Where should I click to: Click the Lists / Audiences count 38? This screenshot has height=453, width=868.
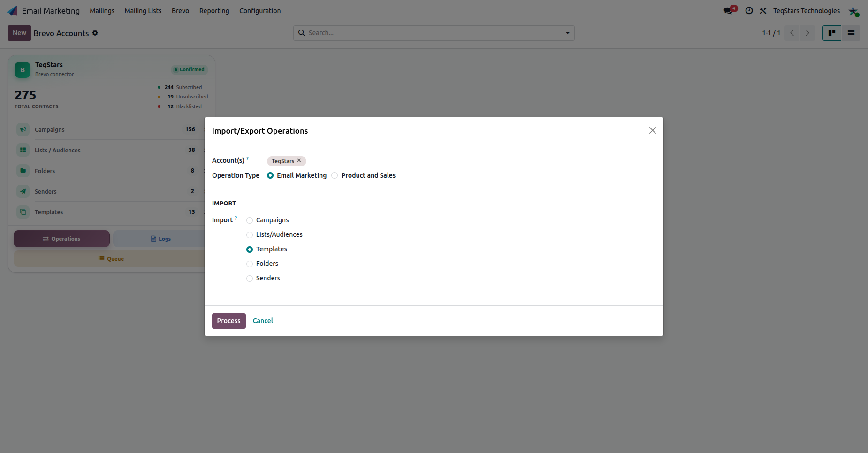click(192, 150)
